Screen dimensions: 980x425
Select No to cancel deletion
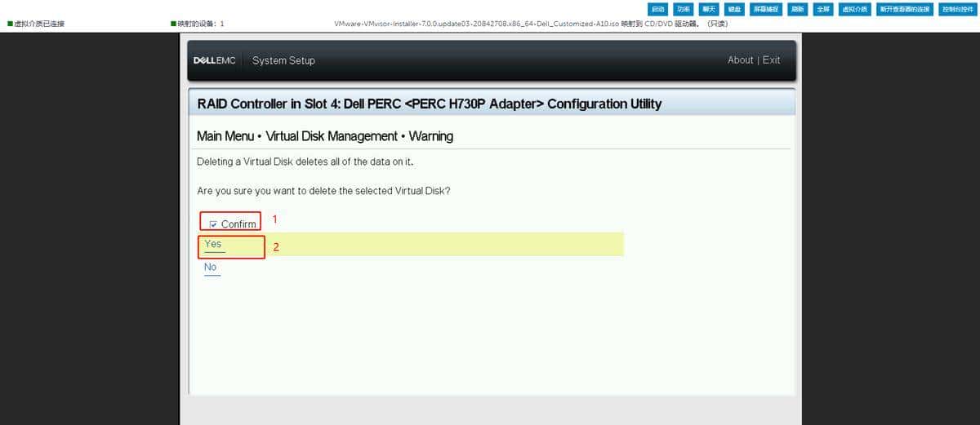211,268
